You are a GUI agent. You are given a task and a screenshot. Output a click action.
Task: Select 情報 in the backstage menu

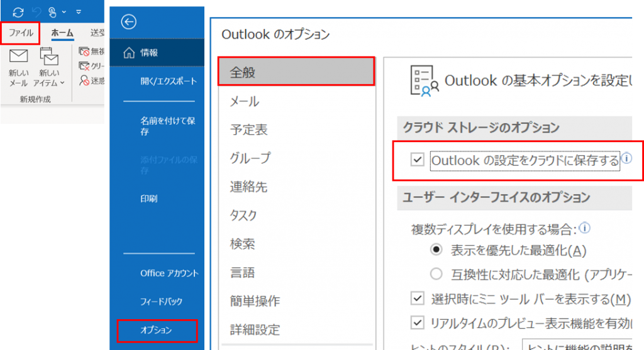[157, 53]
